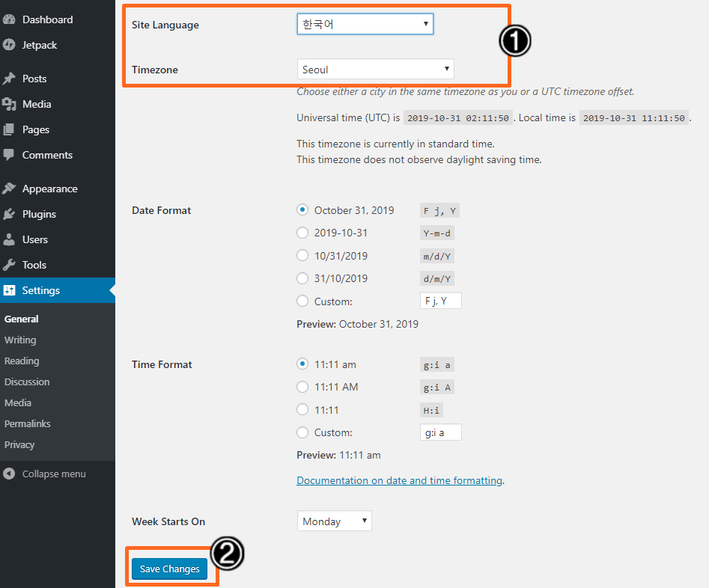
Task: Open the Writing settings submenu
Action: [20, 340]
